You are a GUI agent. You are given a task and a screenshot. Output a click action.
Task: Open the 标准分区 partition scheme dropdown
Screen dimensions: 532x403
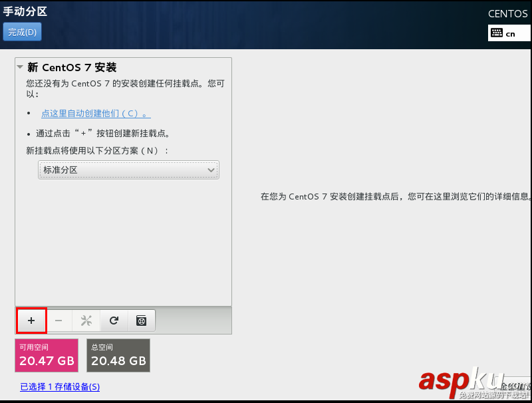(128, 170)
